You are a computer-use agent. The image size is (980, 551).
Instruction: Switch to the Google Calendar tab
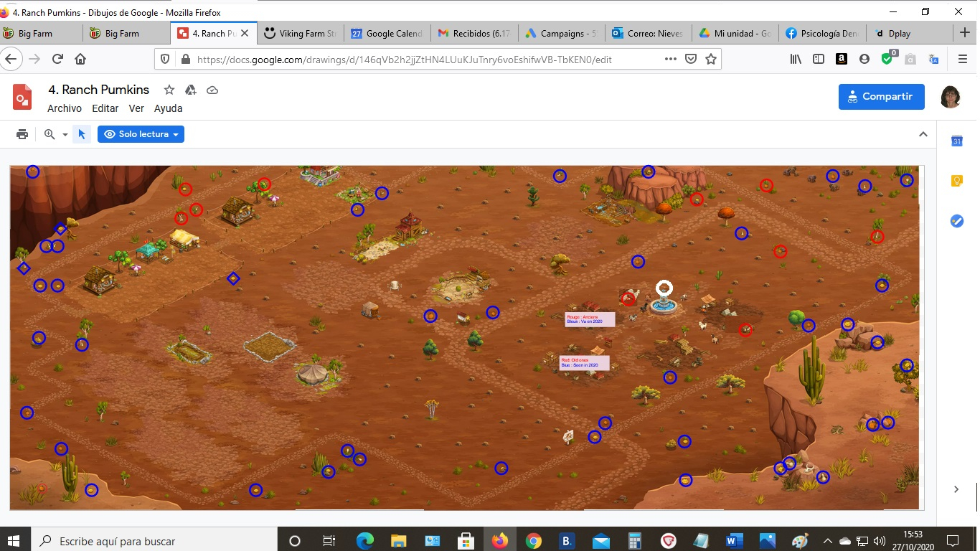point(387,33)
